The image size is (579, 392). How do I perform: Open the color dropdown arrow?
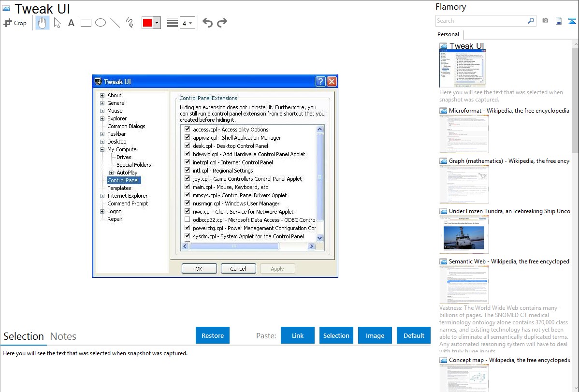coord(157,23)
